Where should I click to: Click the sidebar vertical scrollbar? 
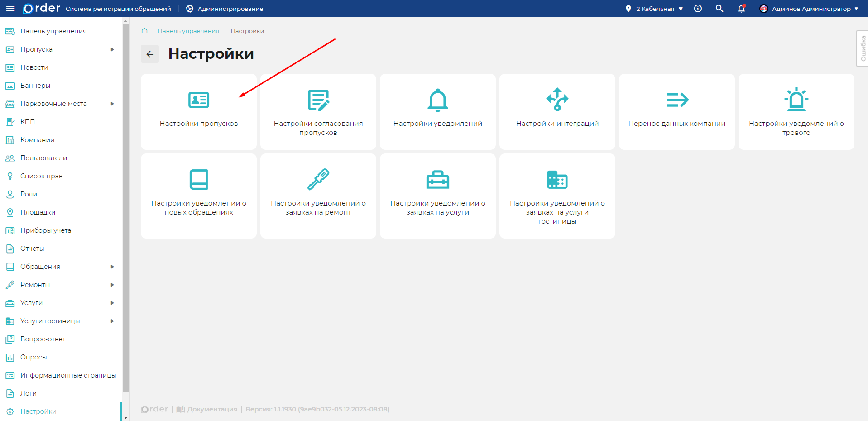pyautogui.click(x=125, y=208)
